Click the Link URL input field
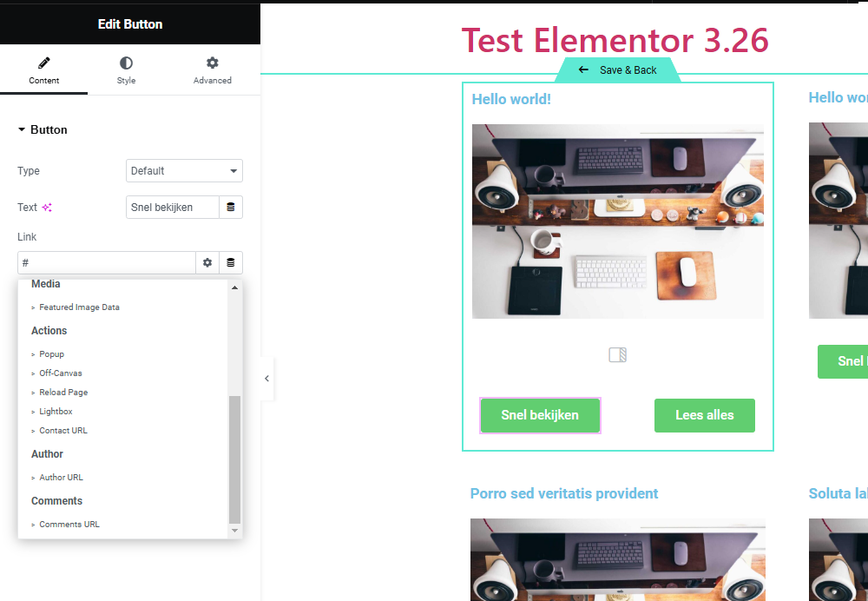Screen dimensions: 868x601 (x=107, y=262)
